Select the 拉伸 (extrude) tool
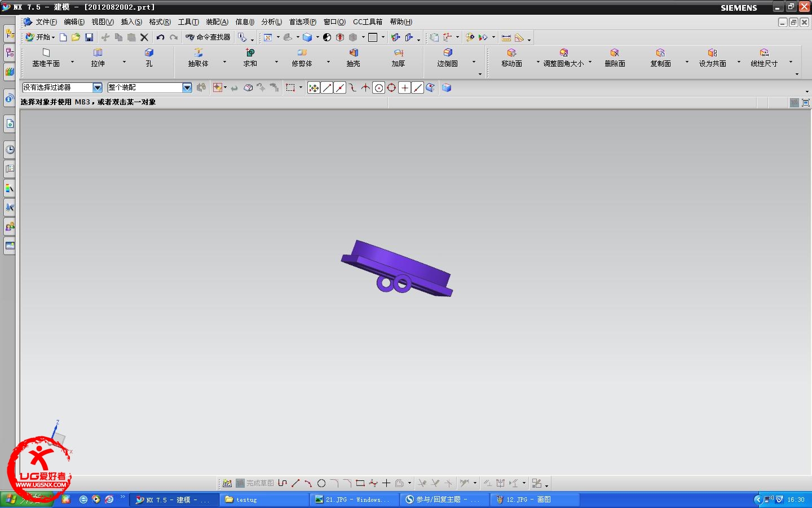812x508 pixels. click(x=98, y=58)
